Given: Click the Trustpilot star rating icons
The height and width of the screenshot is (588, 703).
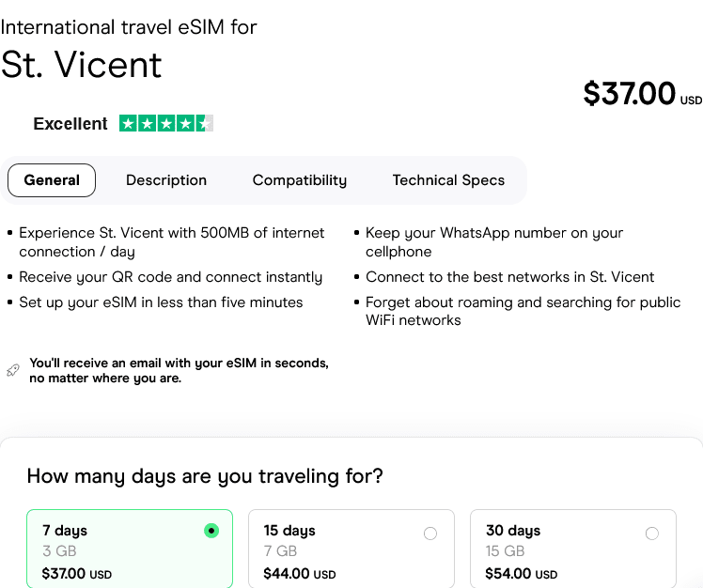Looking at the screenshot, I should pos(166,123).
